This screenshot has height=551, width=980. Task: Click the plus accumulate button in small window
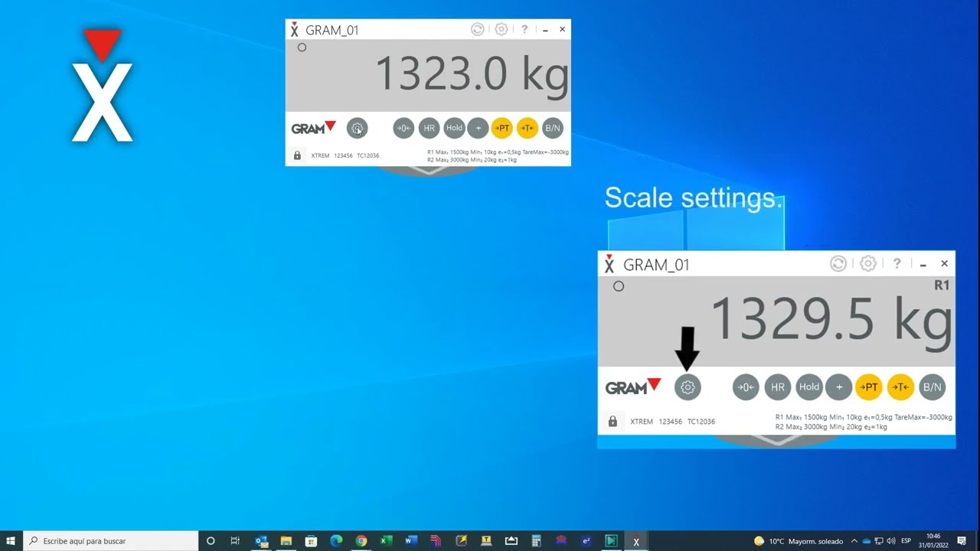[478, 129]
